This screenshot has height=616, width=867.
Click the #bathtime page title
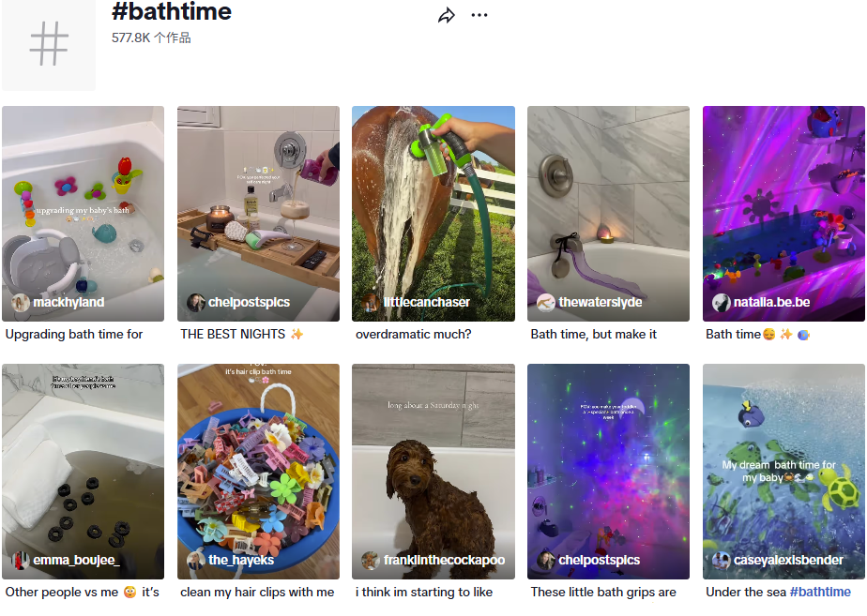click(172, 13)
